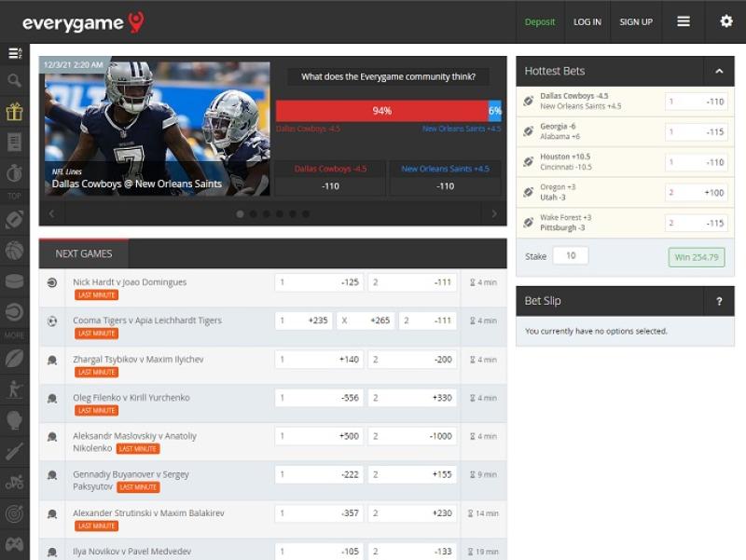Open the settings gear in the header
Viewport: 746px width, 560px height.
pyautogui.click(x=725, y=21)
